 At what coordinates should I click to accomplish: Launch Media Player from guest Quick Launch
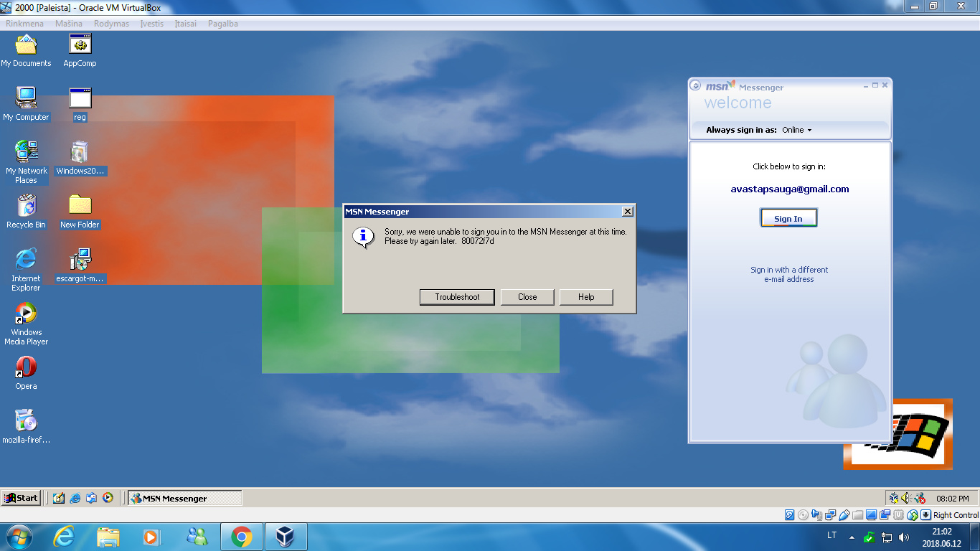[108, 498]
